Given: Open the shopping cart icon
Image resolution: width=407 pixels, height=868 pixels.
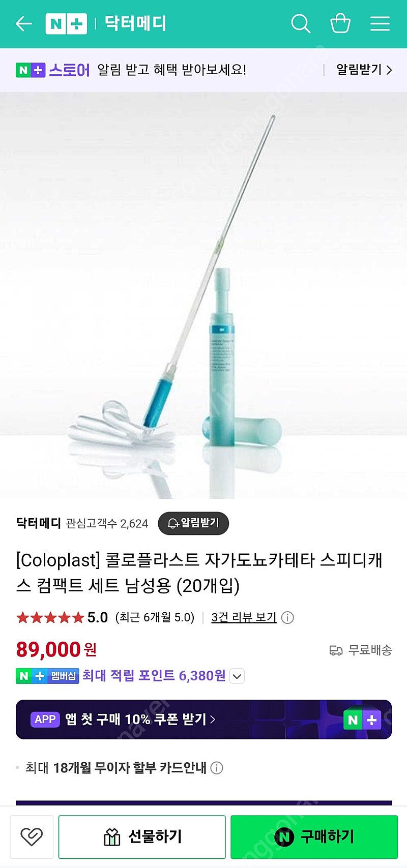Looking at the screenshot, I should [x=340, y=23].
